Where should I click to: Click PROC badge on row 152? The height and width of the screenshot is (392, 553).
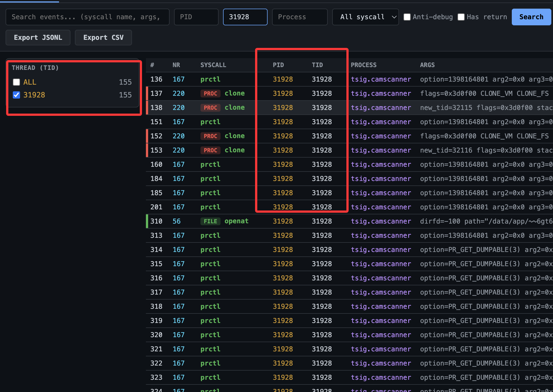coord(210,136)
